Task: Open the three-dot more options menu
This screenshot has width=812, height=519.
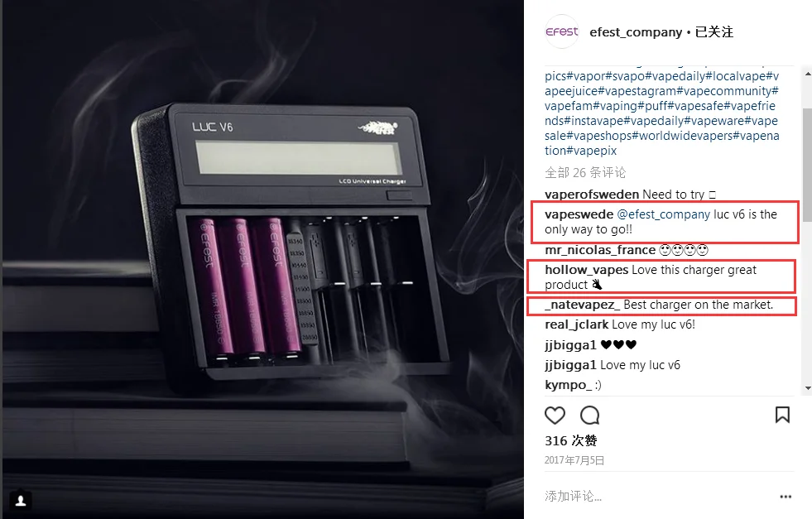Action: [786, 496]
